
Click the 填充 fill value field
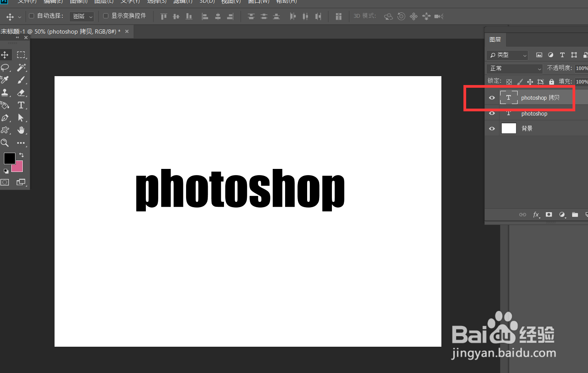(581, 82)
